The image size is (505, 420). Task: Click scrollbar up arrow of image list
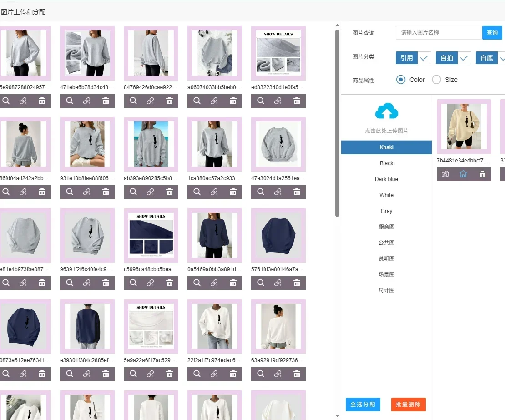pos(337,25)
